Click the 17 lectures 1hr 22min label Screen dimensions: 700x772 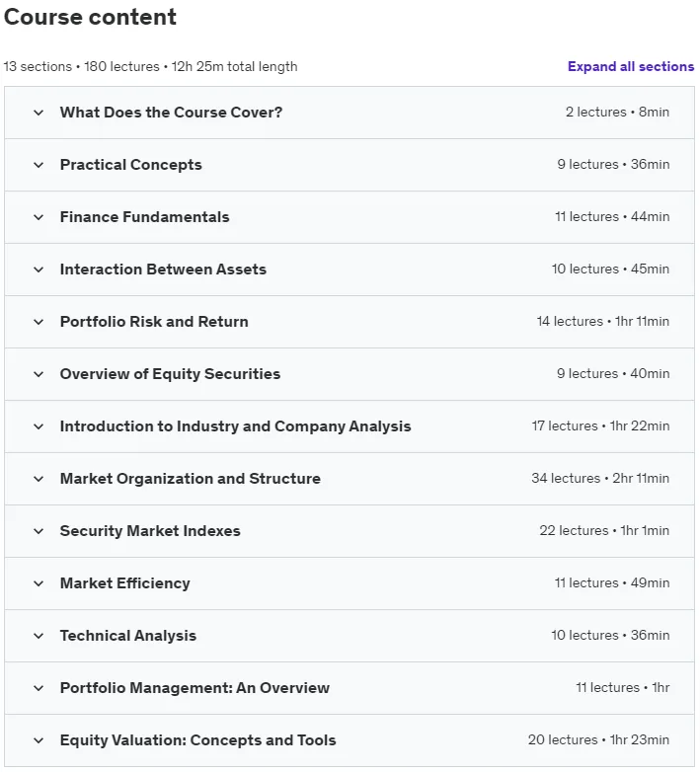pyautogui.click(x=600, y=425)
